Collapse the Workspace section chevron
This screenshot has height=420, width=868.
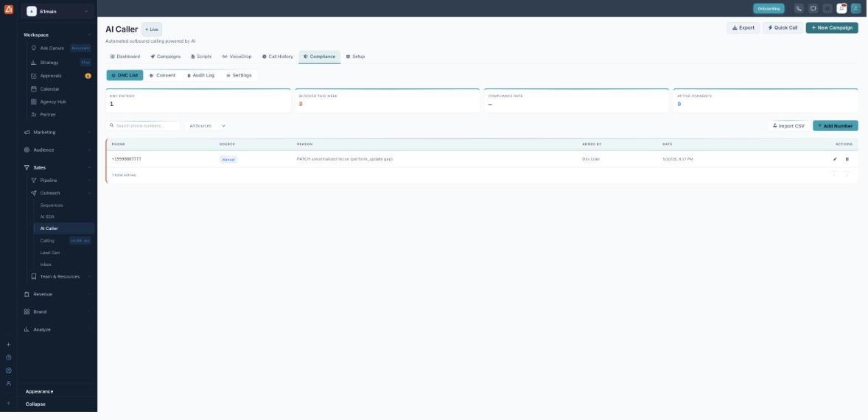(90, 35)
